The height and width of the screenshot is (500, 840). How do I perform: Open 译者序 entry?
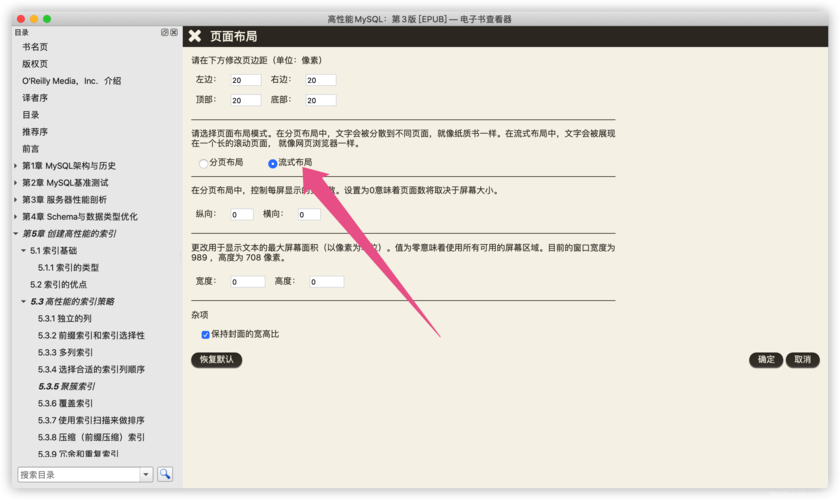[x=35, y=98]
